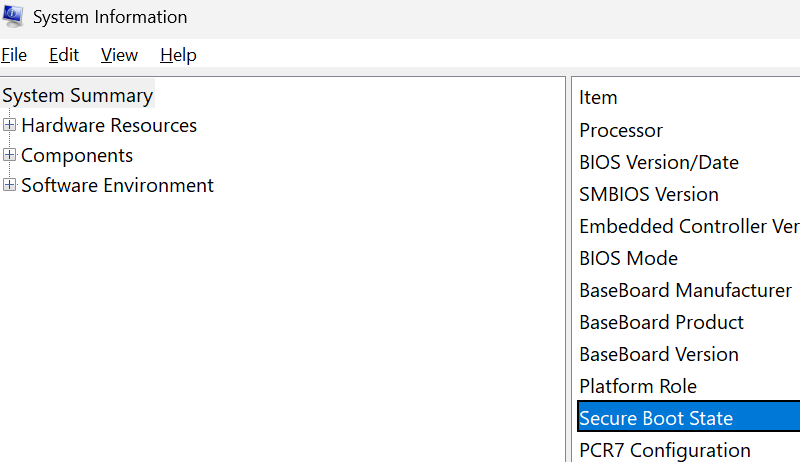Select the SMBIOS Version row
Screen dimensions: 800x462
click(689, 195)
